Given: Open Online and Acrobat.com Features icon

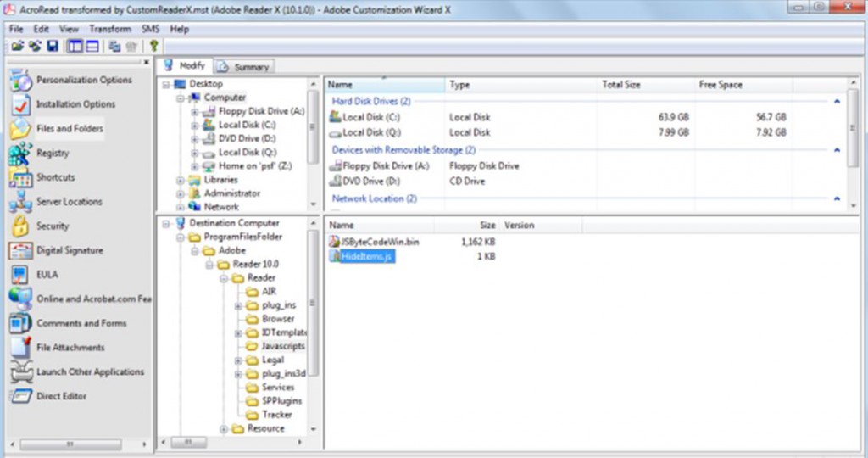Looking at the screenshot, I should pos(20,299).
